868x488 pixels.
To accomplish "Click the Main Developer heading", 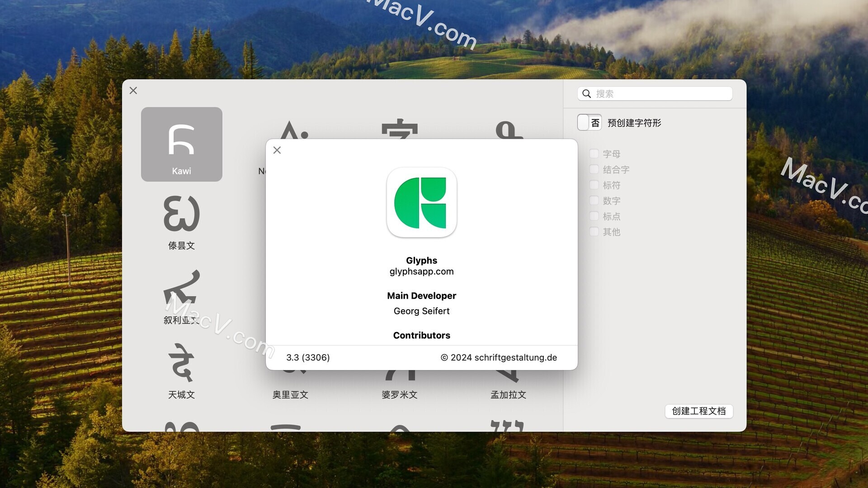I will [x=421, y=296].
